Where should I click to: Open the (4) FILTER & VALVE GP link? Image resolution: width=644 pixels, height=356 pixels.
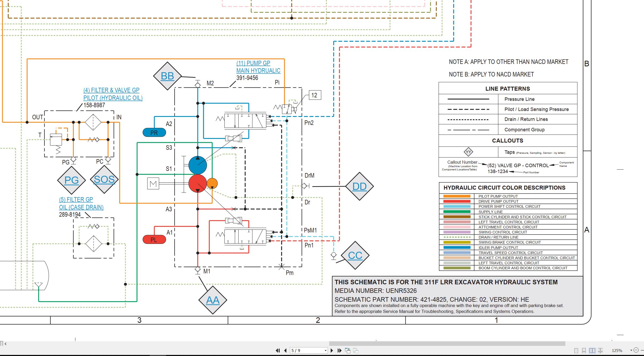(111, 90)
